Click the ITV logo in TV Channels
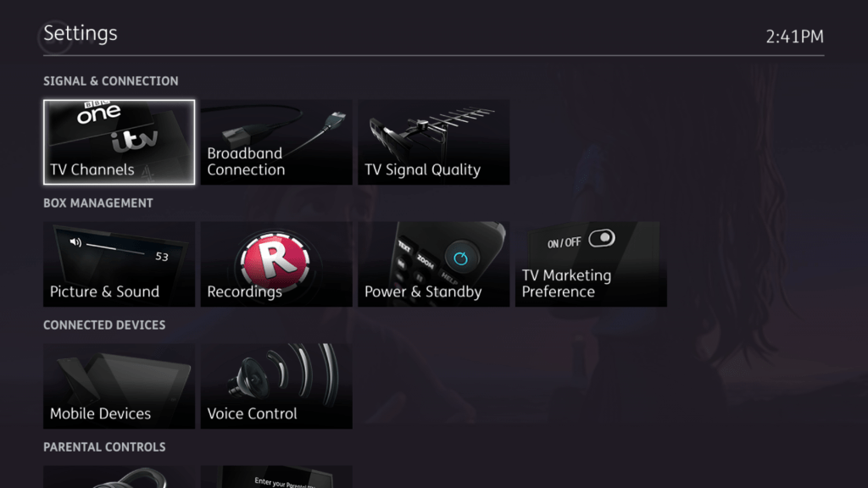 point(134,141)
